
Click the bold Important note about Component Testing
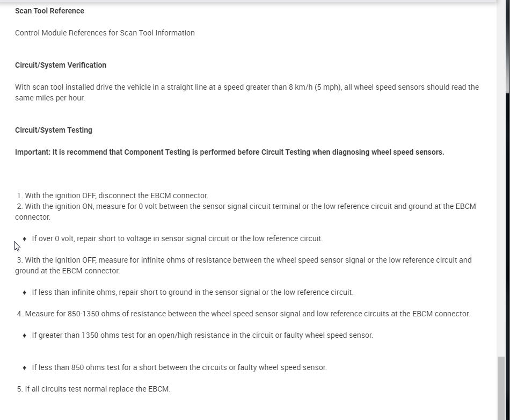pyautogui.click(x=229, y=152)
